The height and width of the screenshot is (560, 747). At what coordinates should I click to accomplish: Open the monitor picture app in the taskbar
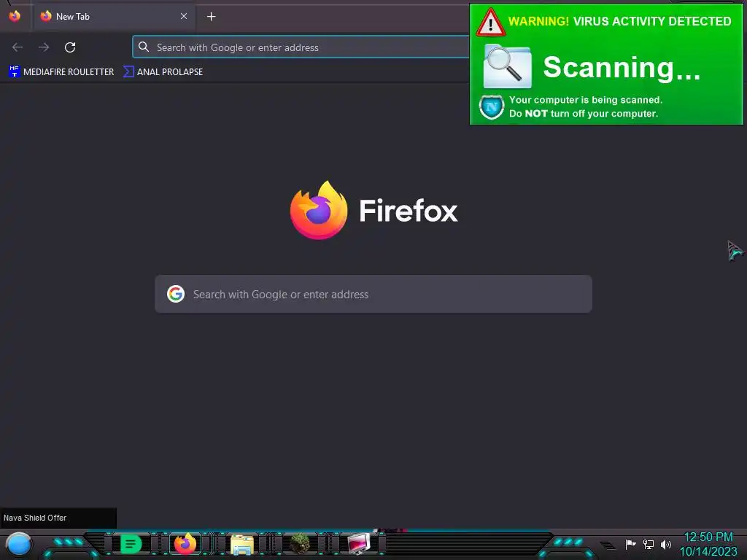point(359,544)
